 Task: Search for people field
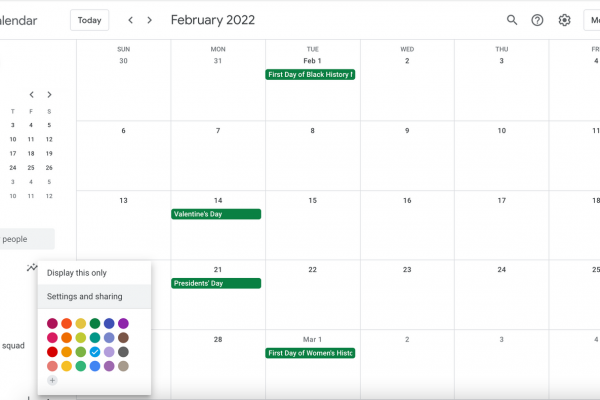click(25, 239)
